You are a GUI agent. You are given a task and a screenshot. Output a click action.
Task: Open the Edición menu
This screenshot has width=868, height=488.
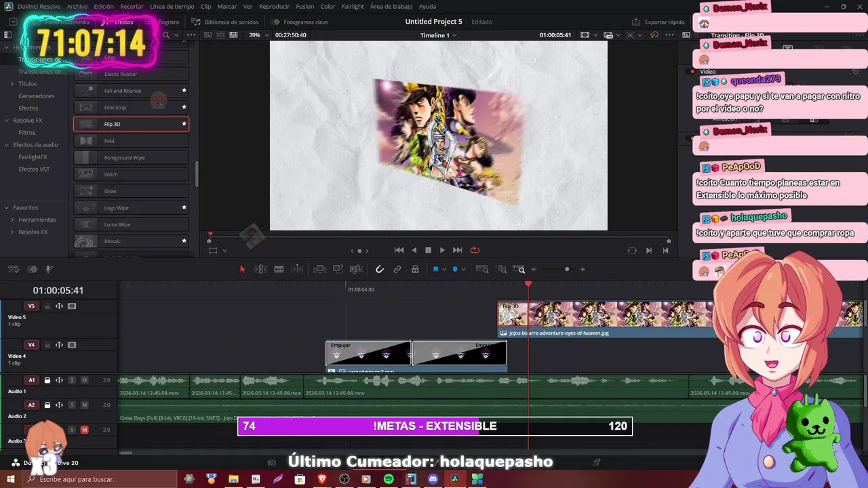pyautogui.click(x=104, y=6)
